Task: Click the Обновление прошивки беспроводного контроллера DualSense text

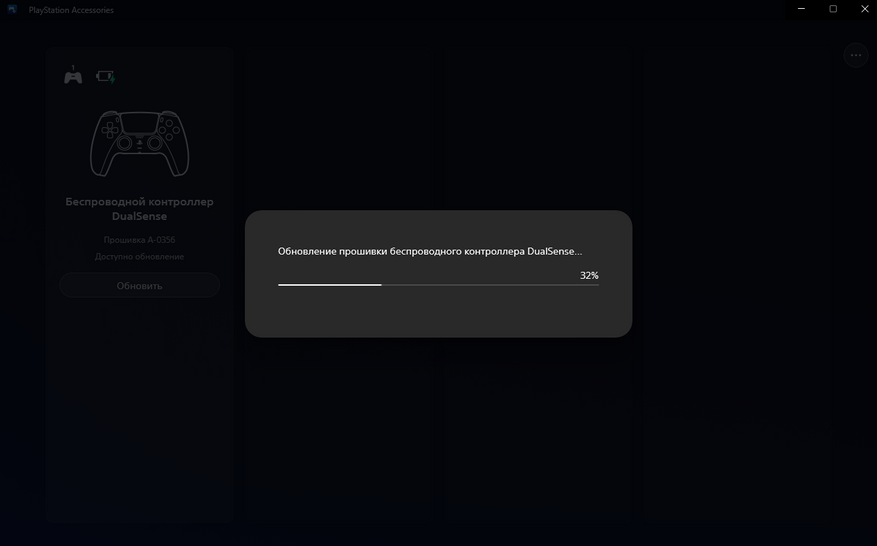Action: tap(430, 251)
